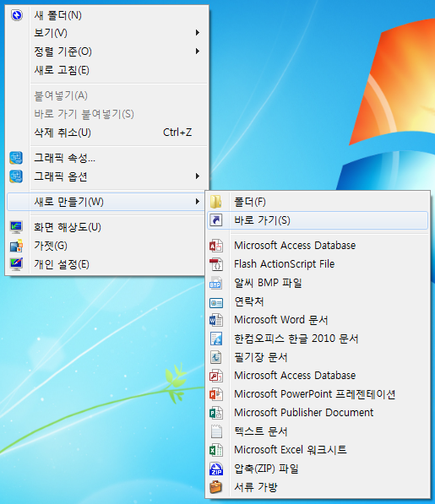Create new 한컴오피스 한글 2010 문서
Screen dimensions: 435x504
318,339
